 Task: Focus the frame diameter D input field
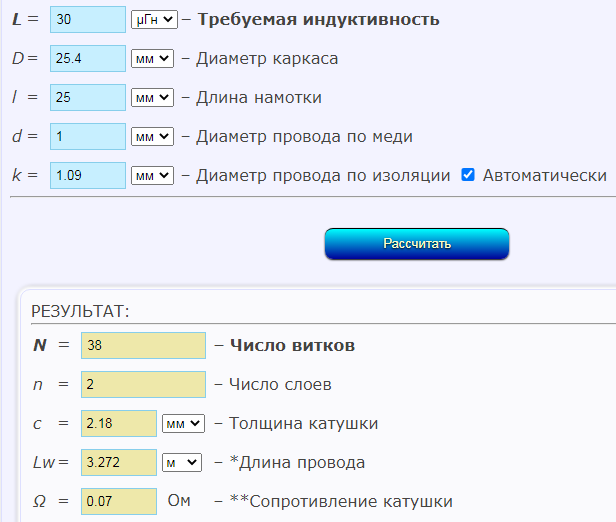[x=86, y=58]
